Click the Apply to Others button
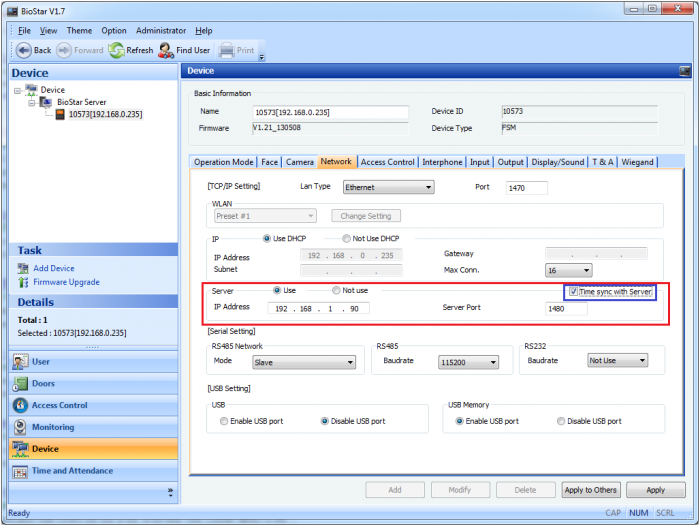This screenshot has width=700, height=526. [590, 490]
